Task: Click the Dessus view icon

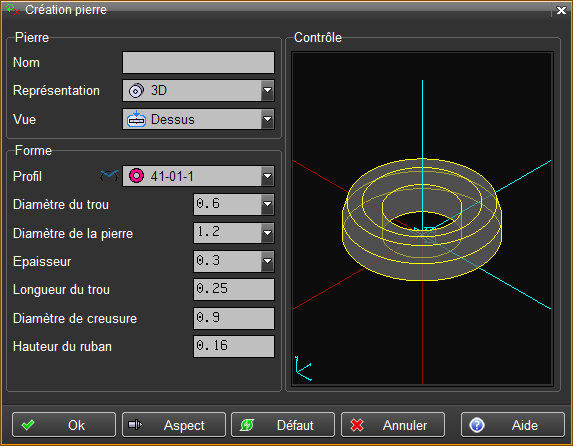Action: [x=136, y=119]
